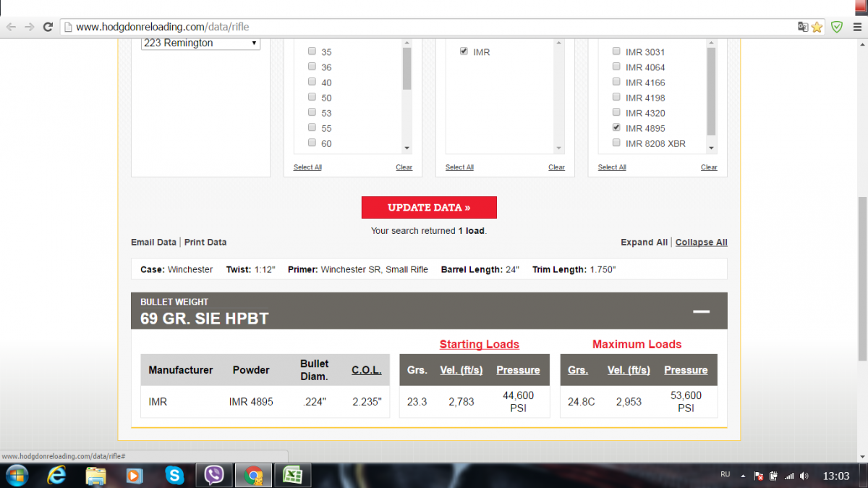868x488 pixels.
Task: Select All bullet weights
Action: (x=307, y=167)
